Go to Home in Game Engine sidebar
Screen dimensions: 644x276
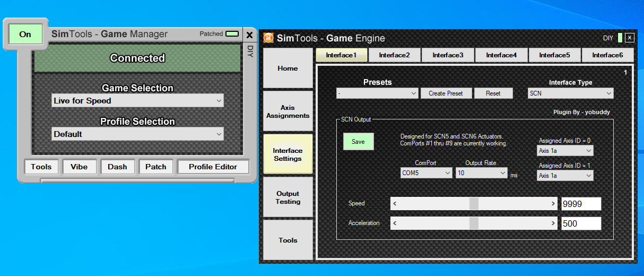tap(288, 68)
